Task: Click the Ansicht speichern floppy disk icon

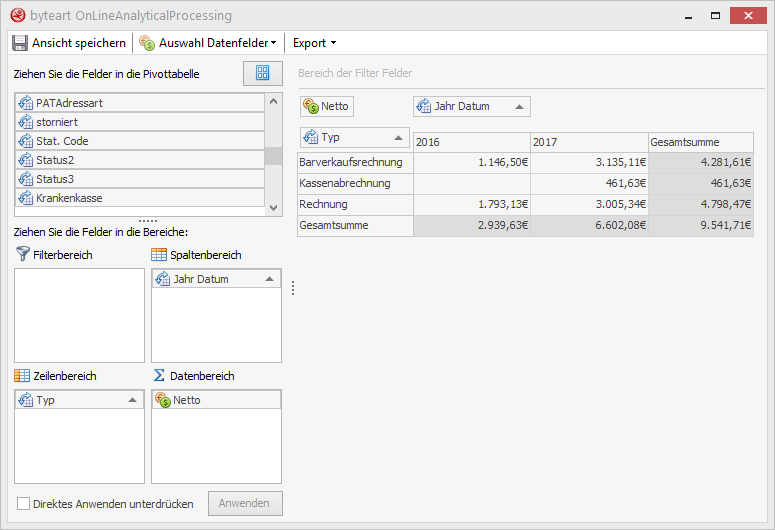Action: tap(20, 43)
